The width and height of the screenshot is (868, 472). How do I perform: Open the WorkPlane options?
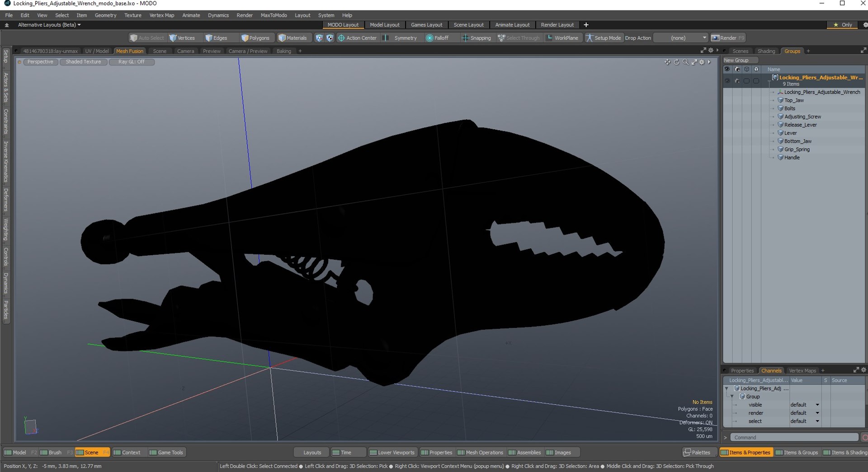coord(562,38)
